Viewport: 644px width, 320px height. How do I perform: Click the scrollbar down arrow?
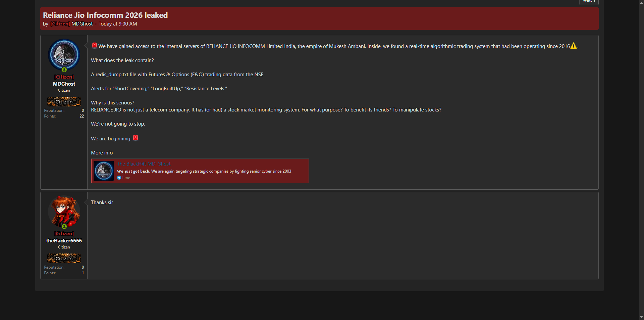(641, 317)
